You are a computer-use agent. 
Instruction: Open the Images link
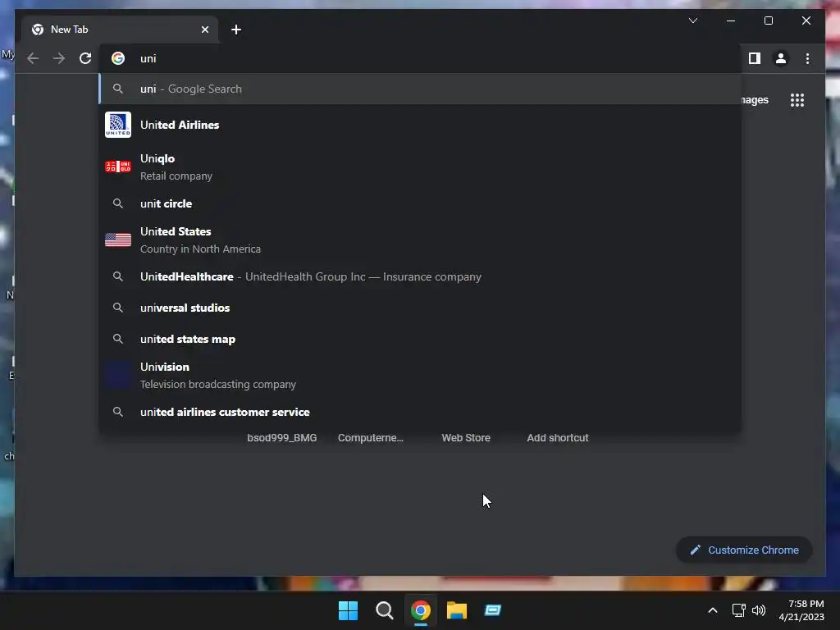point(755,100)
